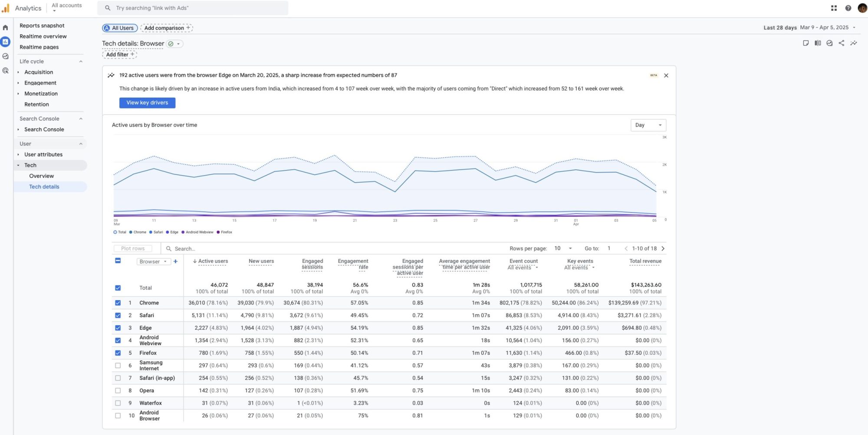Open the Advertising icon in left rail

point(6,71)
